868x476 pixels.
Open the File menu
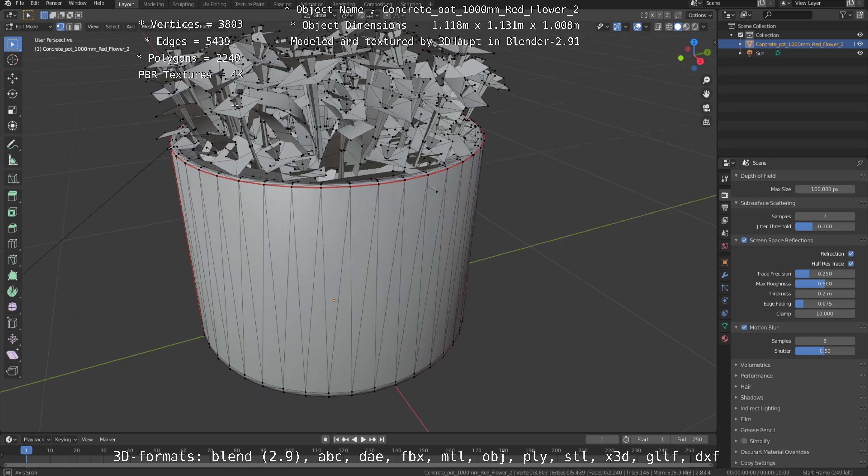coord(20,3)
